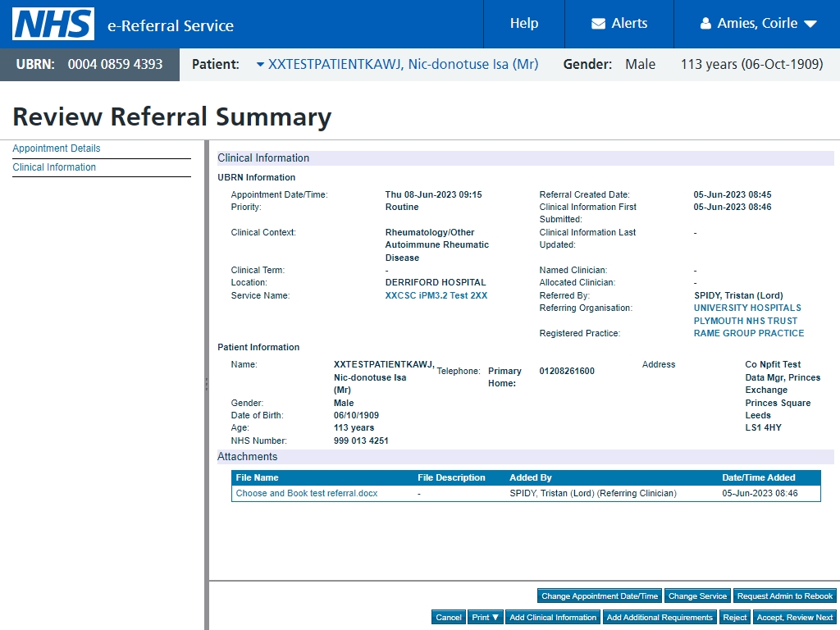Click Request Admin to Rebook button
Screen dimensions: 840x630
click(785, 596)
